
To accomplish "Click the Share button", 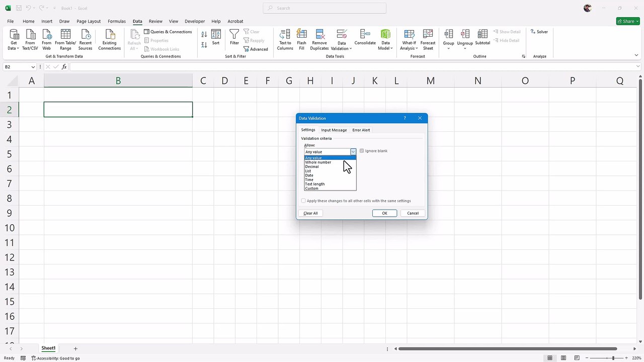I will (x=628, y=21).
